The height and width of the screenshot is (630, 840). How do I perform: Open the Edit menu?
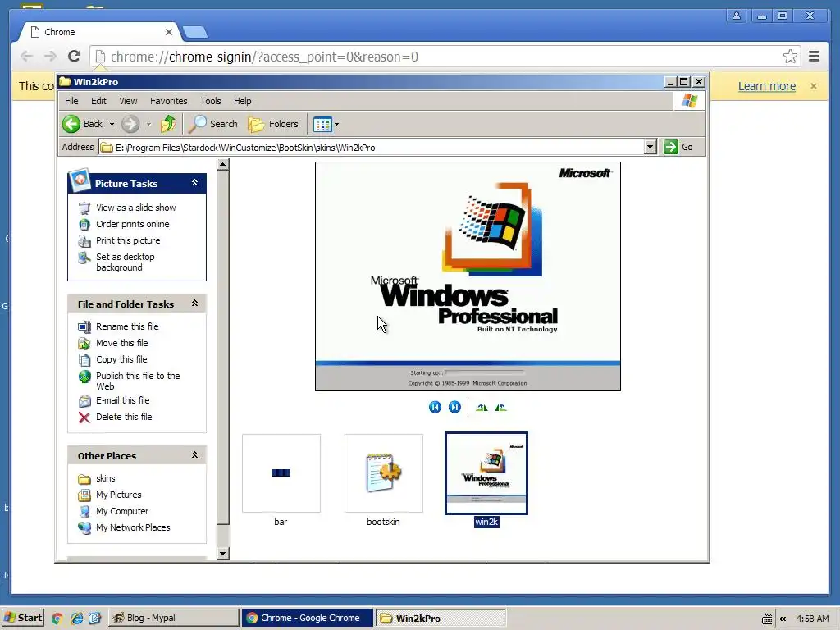(98, 101)
